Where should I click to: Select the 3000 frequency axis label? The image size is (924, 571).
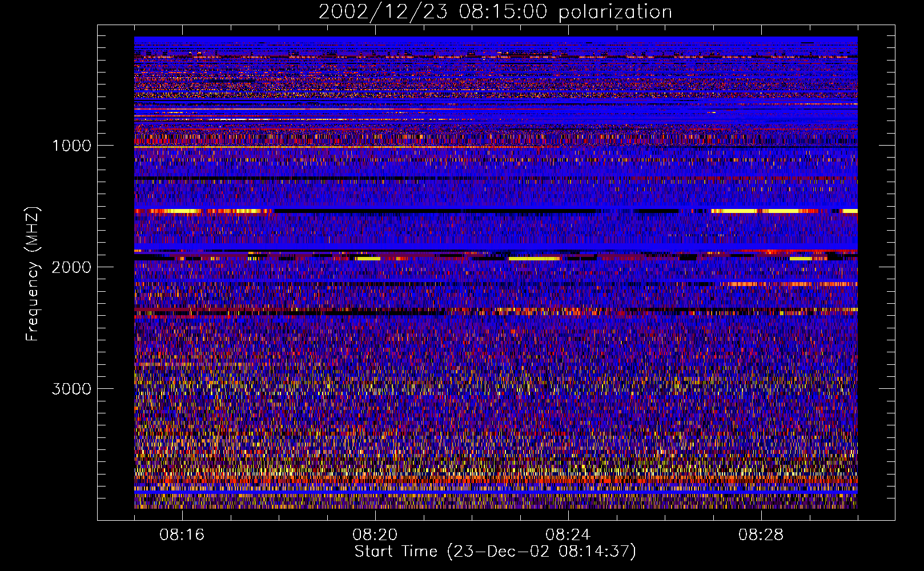click(71, 389)
